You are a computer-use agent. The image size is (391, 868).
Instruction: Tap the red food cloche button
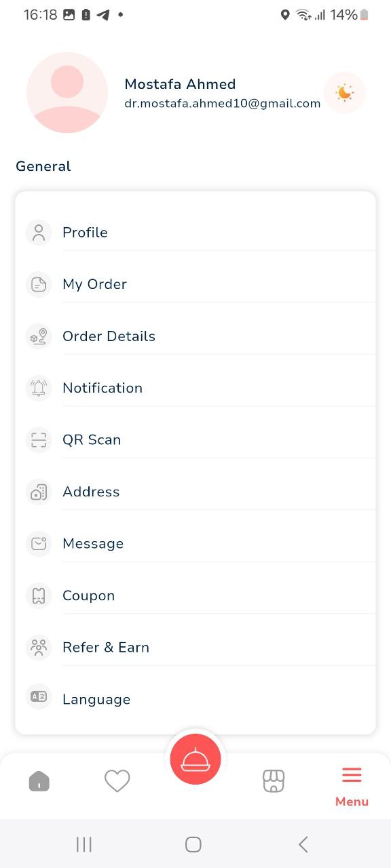point(195,759)
